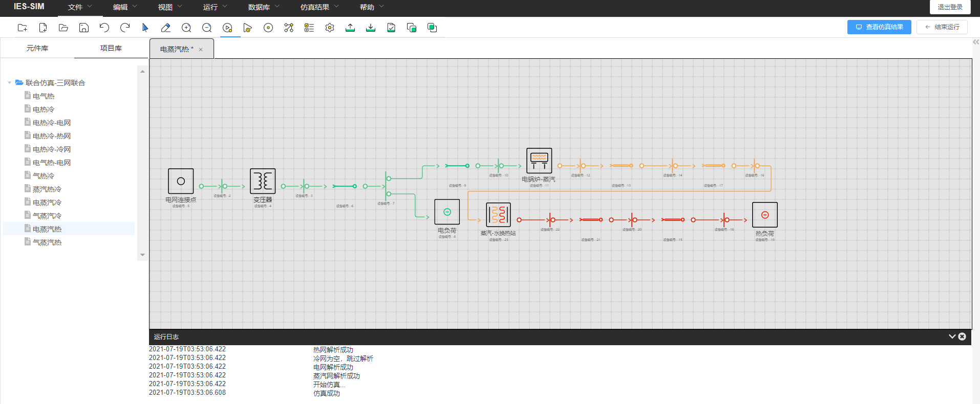Click the 退出登录 button
The height and width of the screenshot is (404, 980).
(950, 7)
